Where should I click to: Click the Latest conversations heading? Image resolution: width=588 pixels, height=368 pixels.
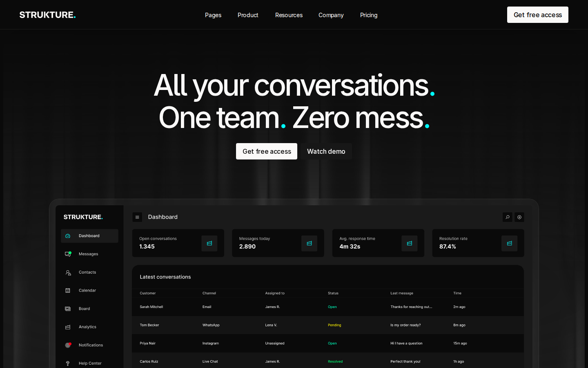click(165, 277)
